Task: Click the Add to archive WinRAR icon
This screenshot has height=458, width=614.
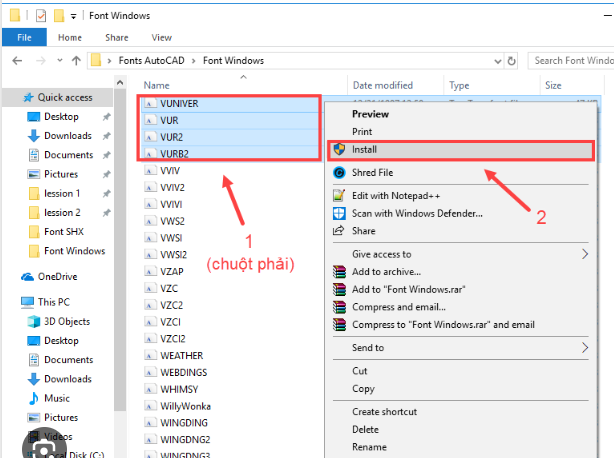Action: [338, 271]
